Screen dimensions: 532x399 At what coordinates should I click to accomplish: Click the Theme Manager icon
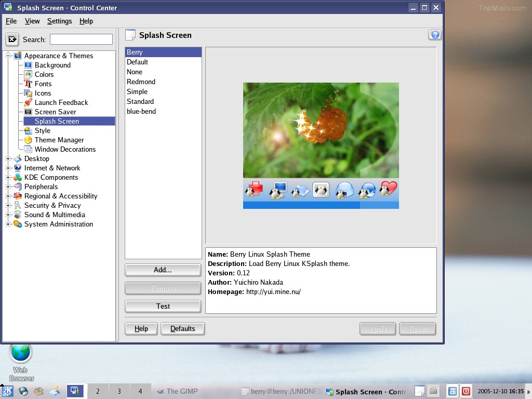pos(28,140)
